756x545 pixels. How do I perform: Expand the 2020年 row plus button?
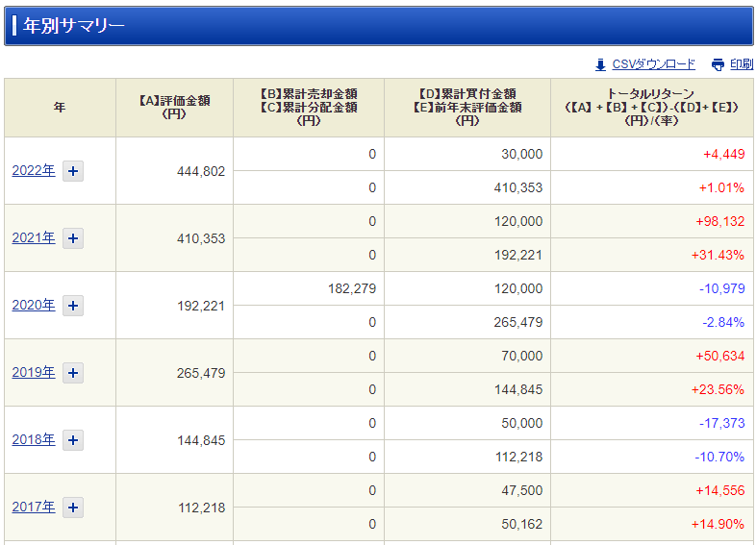pos(73,306)
